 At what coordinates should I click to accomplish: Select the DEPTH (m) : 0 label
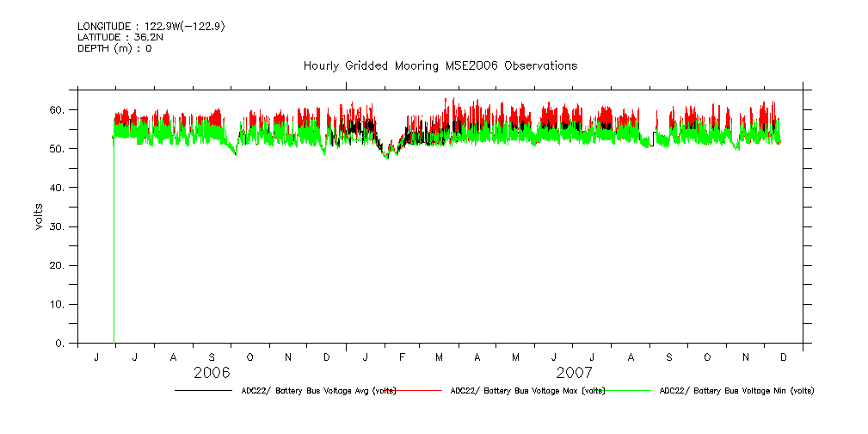(114, 48)
